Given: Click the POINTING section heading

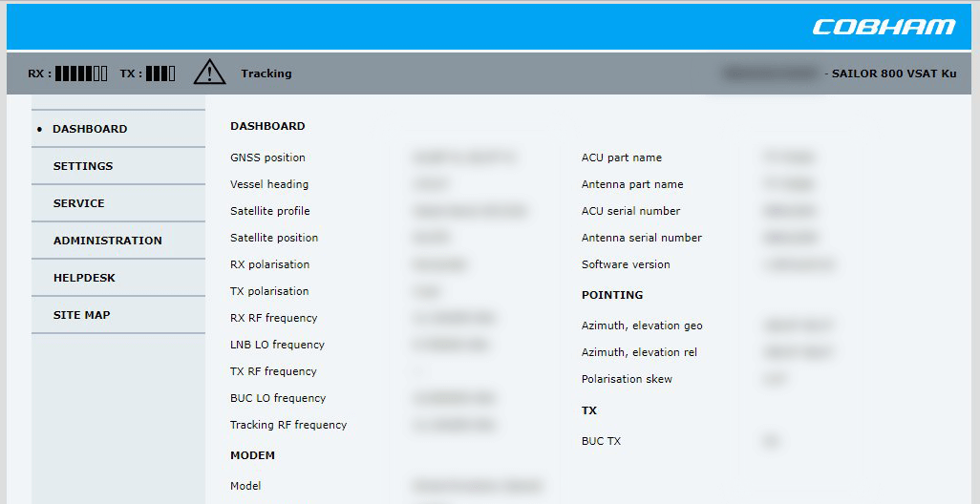Looking at the screenshot, I should pos(612,295).
